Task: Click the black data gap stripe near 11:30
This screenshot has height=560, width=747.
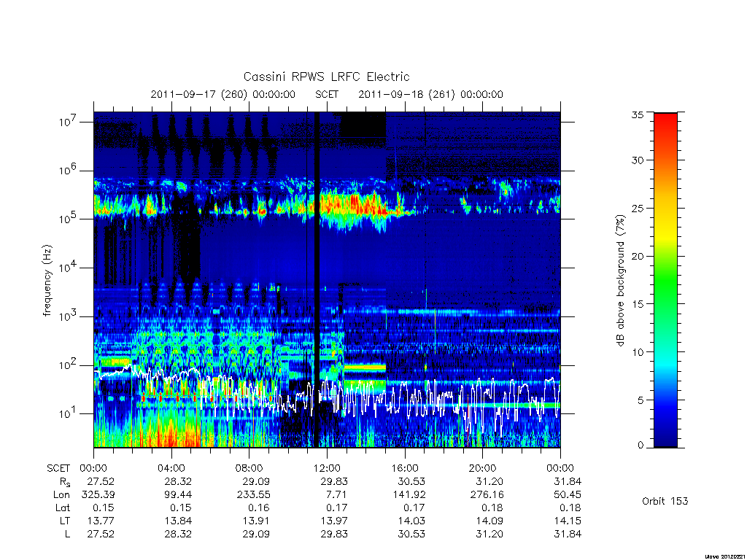Action: pyautogui.click(x=317, y=280)
